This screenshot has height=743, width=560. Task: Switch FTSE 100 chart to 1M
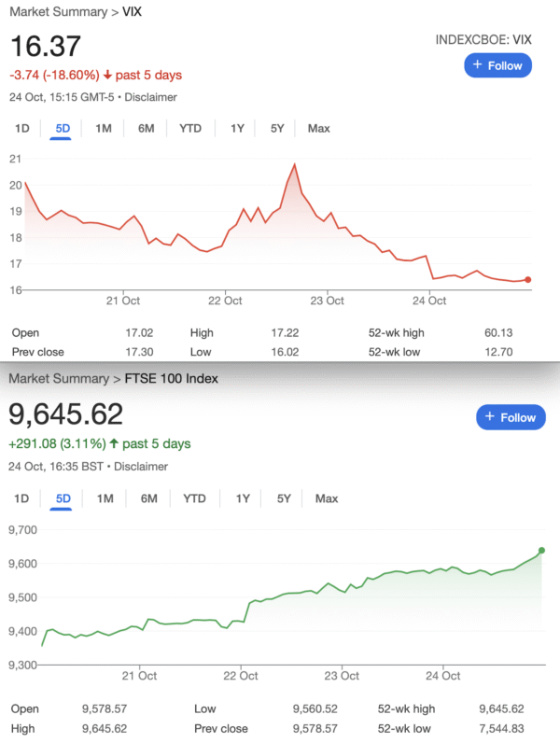pyautogui.click(x=105, y=498)
